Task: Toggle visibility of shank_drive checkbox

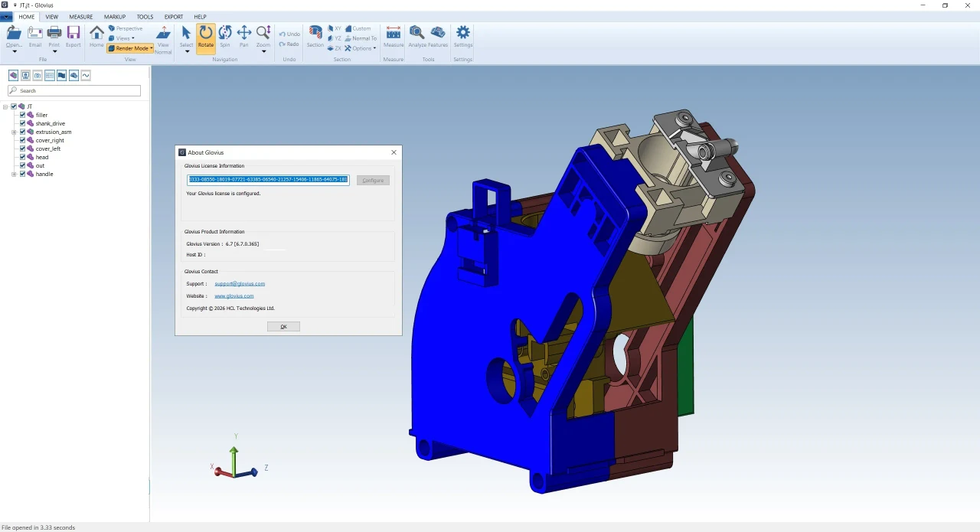Action: coord(22,123)
